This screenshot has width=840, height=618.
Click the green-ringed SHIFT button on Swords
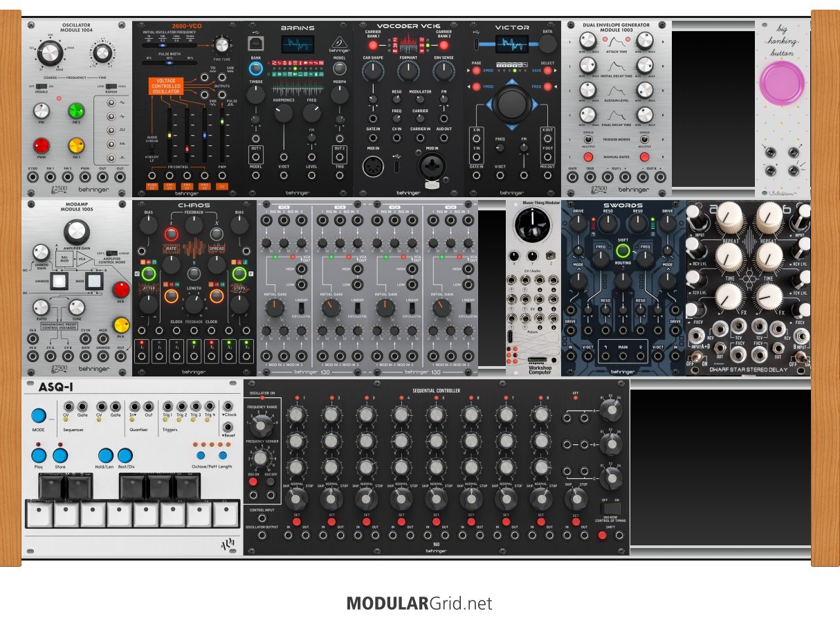(x=623, y=251)
